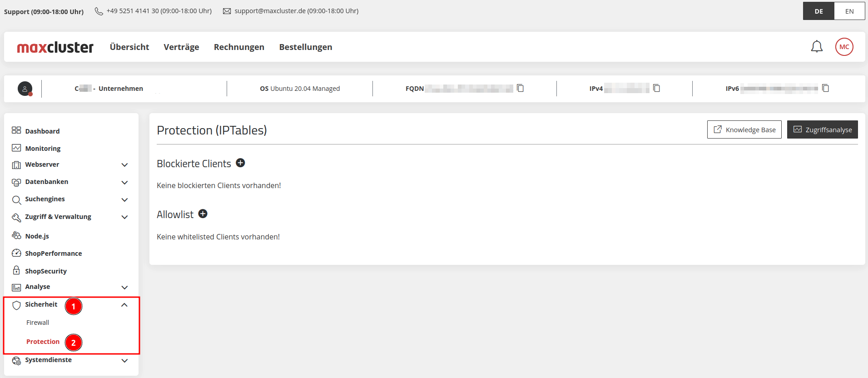Click the Dashboard grid icon
This screenshot has height=378, width=868.
pyautogui.click(x=16, y=130)
